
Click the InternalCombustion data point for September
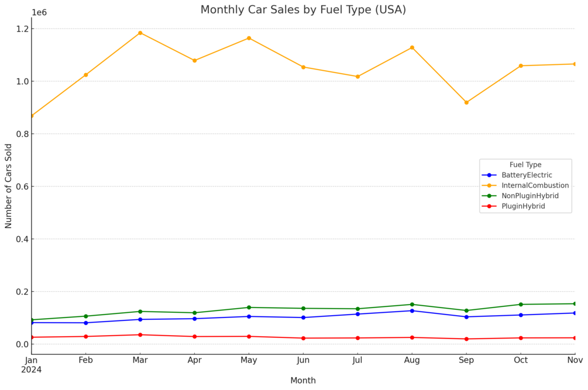466,102
